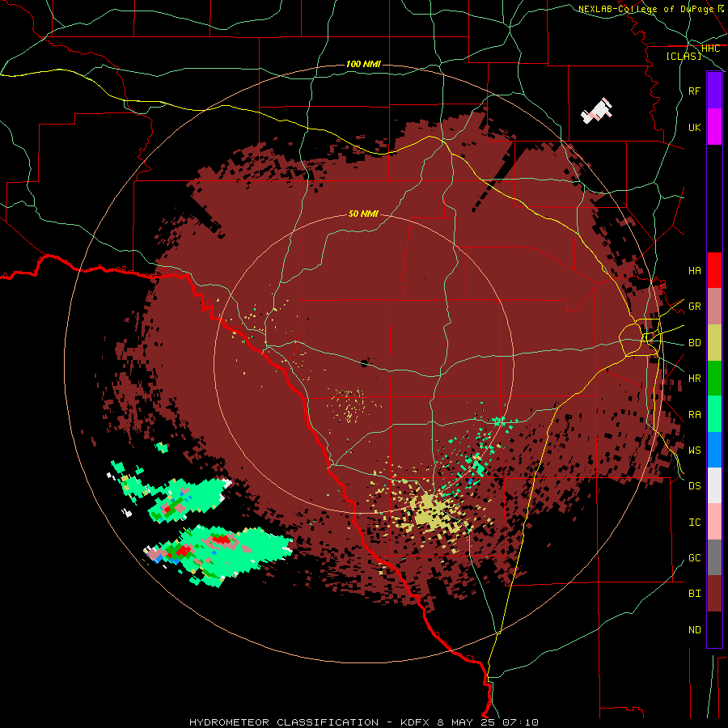Click the 'BD' legend label text
This screenshot has height=728, width=728.
click(694, 343)
